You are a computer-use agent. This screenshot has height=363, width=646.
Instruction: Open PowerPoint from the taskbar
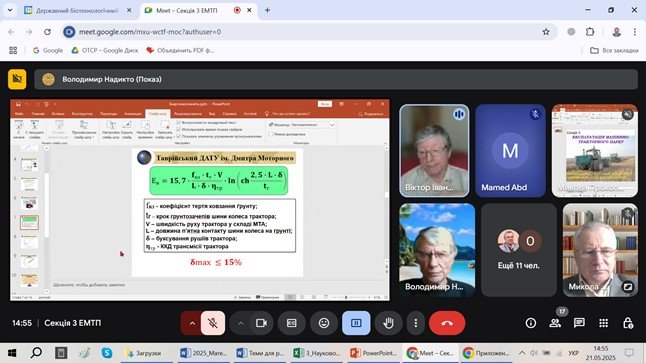point(374,353)
